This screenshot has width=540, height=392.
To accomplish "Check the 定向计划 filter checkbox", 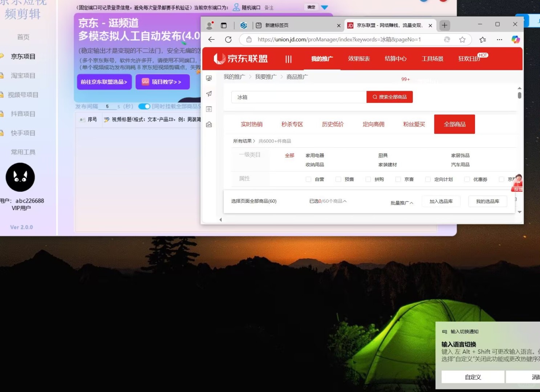I will click(428, 179).
